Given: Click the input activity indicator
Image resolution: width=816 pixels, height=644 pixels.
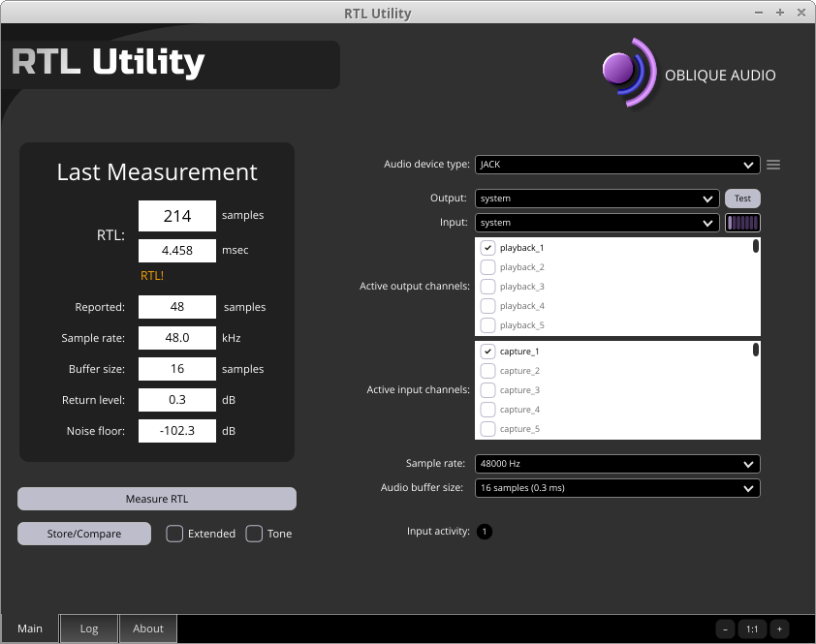Looking at the screenshot, I should [485, 532].
